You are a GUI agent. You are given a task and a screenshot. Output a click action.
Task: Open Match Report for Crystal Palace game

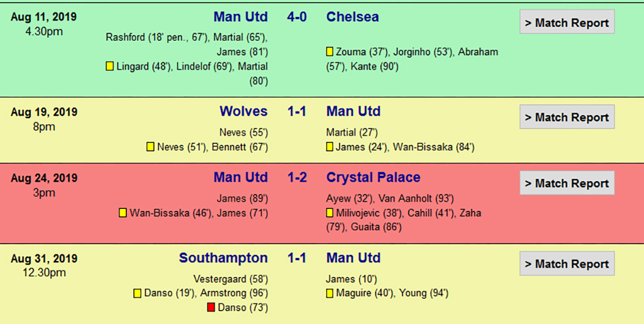pos(567,182)
